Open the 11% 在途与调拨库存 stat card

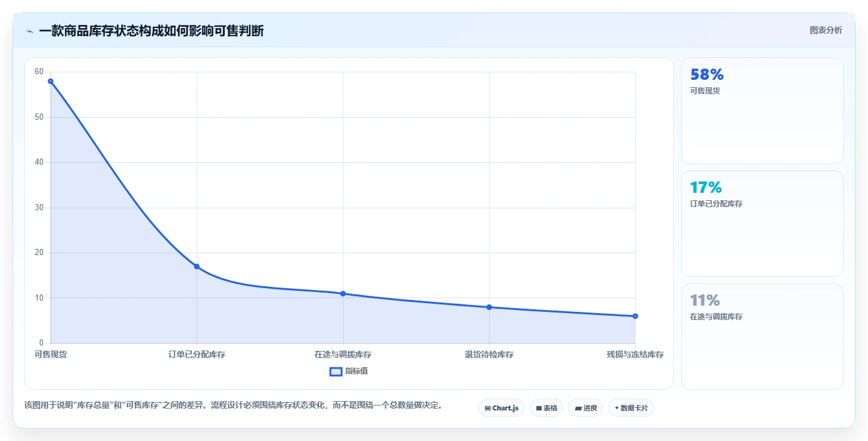tap(762, 337)
